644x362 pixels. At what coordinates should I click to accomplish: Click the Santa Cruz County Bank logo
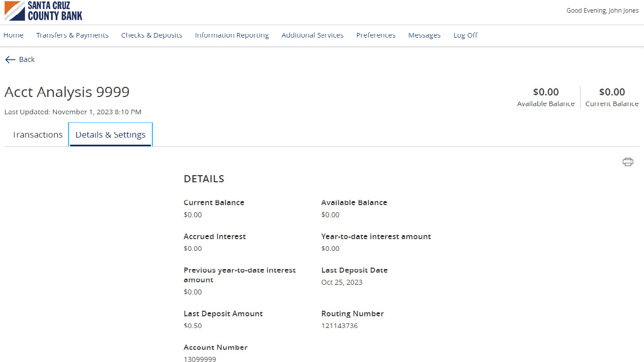coord(43,11)
